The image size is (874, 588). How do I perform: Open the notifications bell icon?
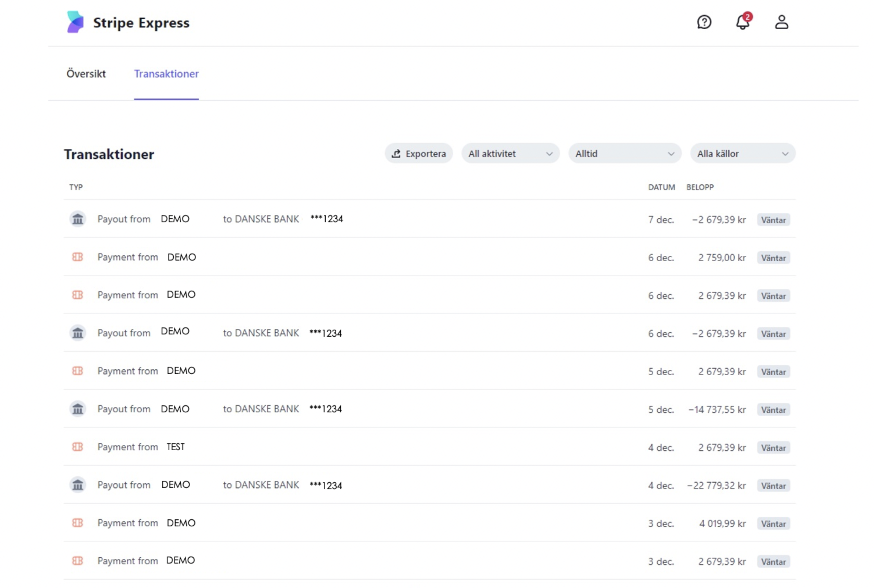coord(743,21)
